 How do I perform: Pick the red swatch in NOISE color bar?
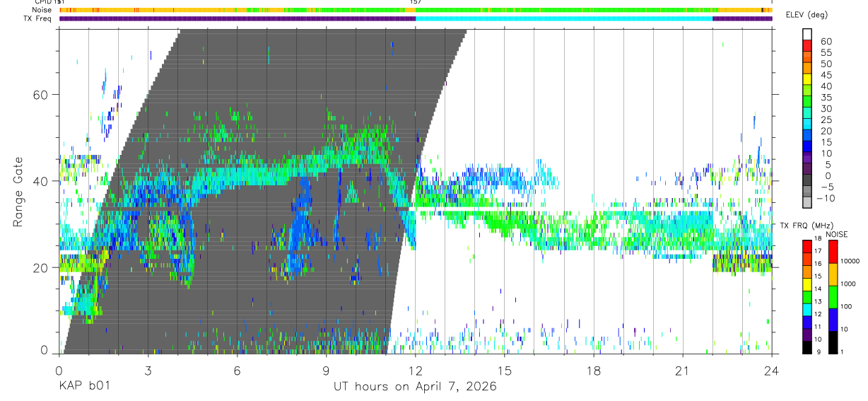pyautogui.click(x=832, y=252)
